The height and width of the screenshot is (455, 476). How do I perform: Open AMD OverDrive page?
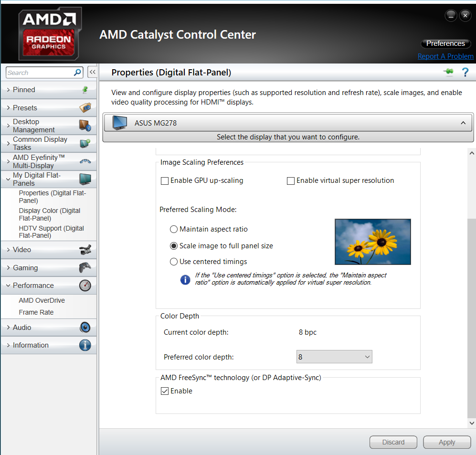pos(42,300)
